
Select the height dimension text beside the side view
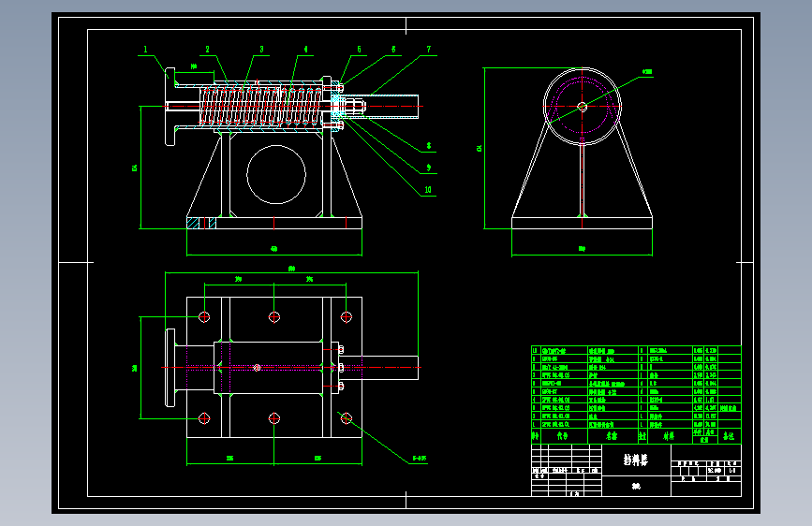point(479,148)
